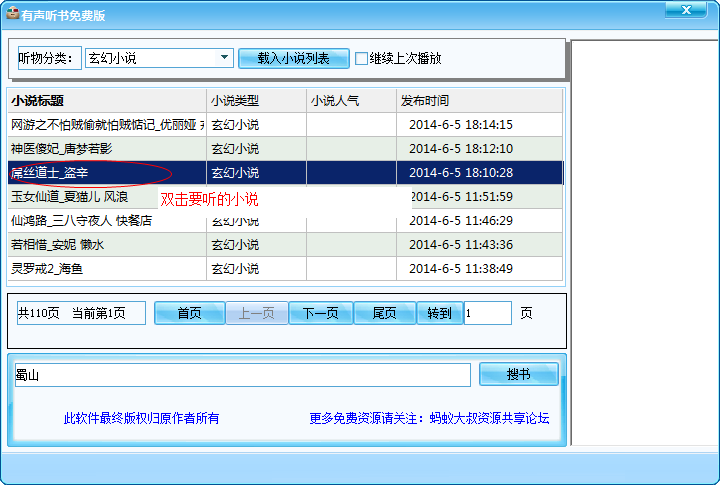Open the 听物分类 dropdown list
The width and height of the screenshot is (720, 485).
coord(225,58)
